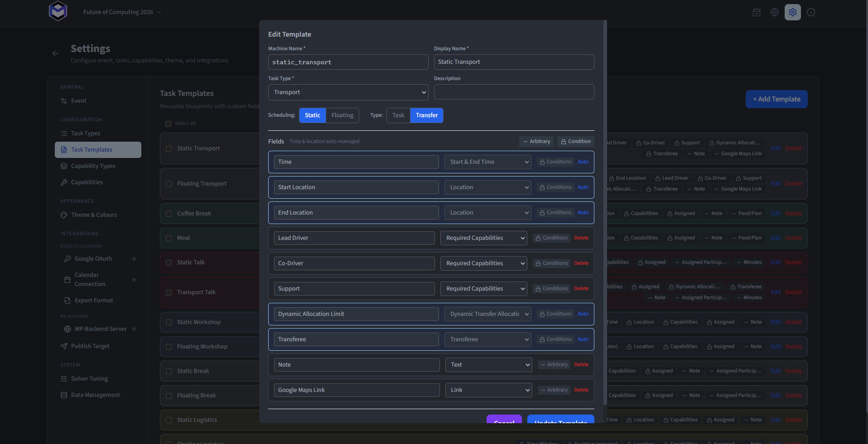Select Floating scheduling option

click(x=342, y=115)
